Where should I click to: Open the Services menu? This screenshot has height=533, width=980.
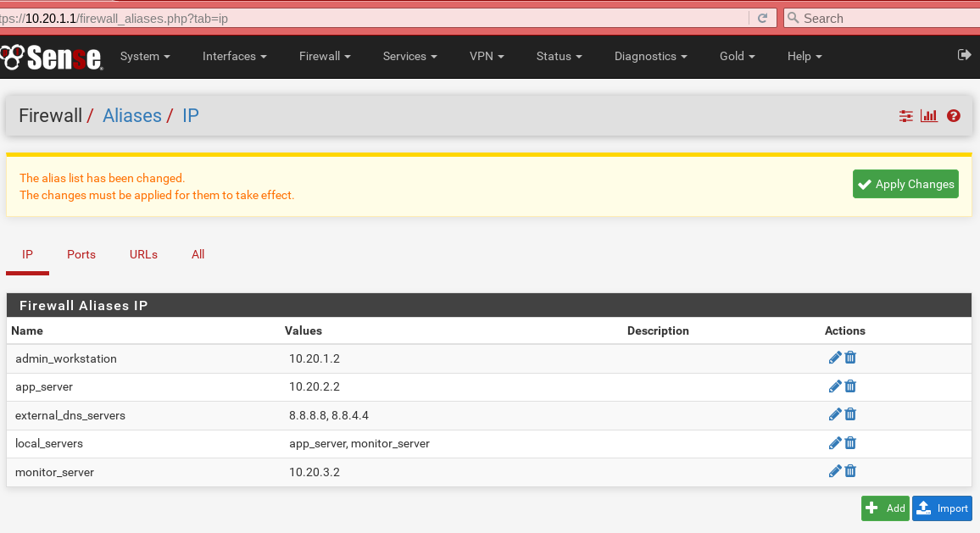[x=410, y=56]
